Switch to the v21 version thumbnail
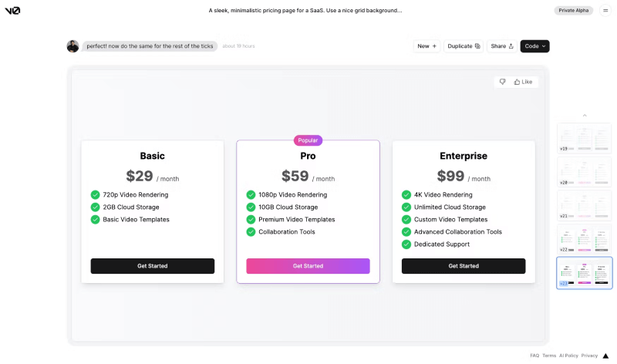This screenshot has width=617, height=364. 584,204
